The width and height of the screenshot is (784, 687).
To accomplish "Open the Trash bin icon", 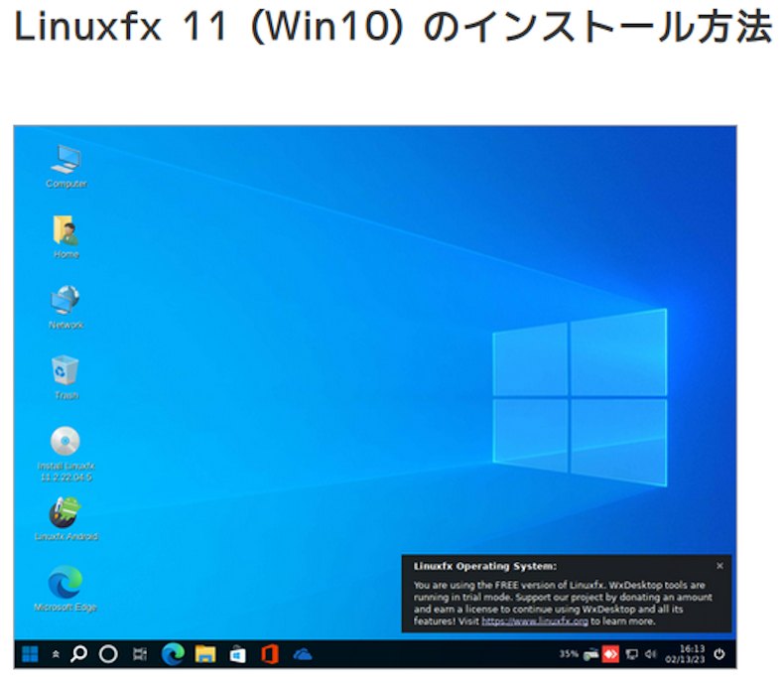I will (65, 372).
